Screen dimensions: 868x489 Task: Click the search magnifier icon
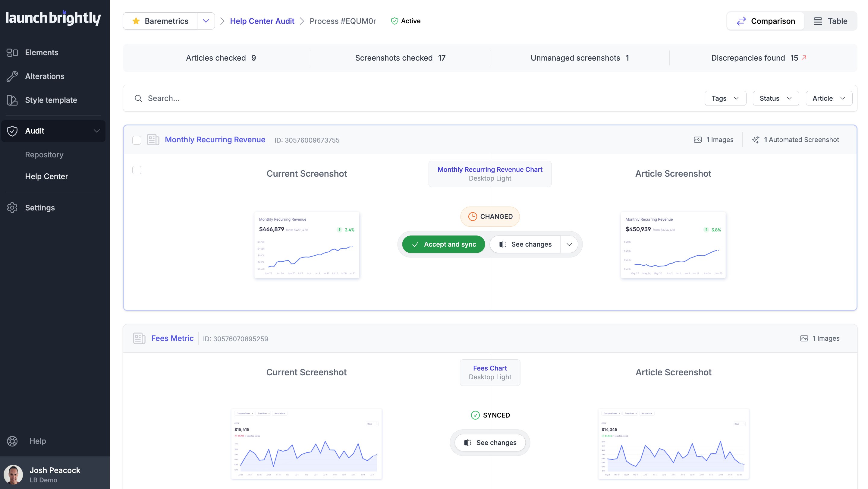[x=138, y=98]
